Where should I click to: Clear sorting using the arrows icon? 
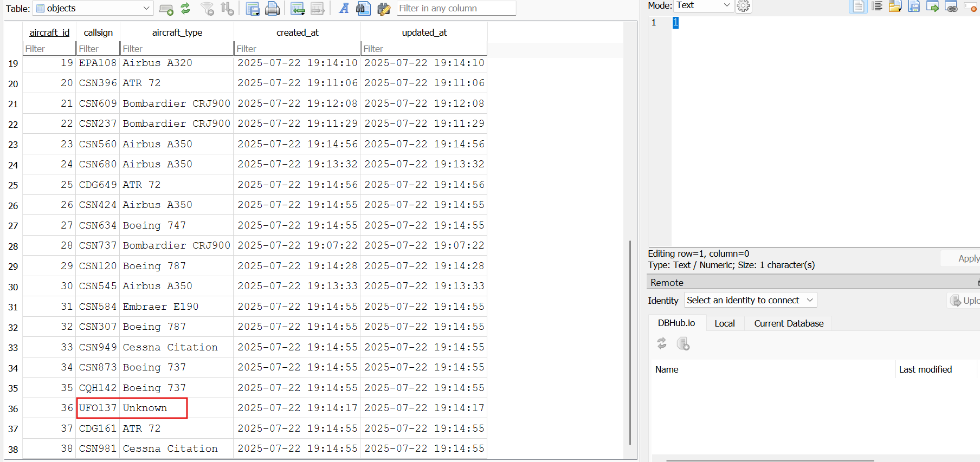click(228, 9)
